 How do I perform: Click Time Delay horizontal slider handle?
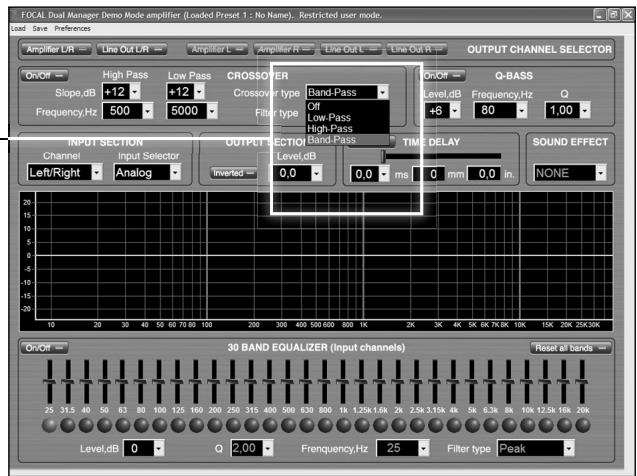click(x=383, y=156)
